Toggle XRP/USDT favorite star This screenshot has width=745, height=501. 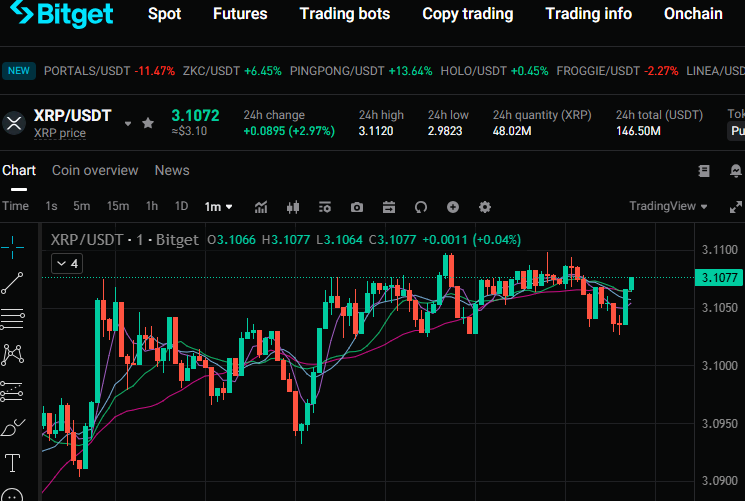coord(148,123)
